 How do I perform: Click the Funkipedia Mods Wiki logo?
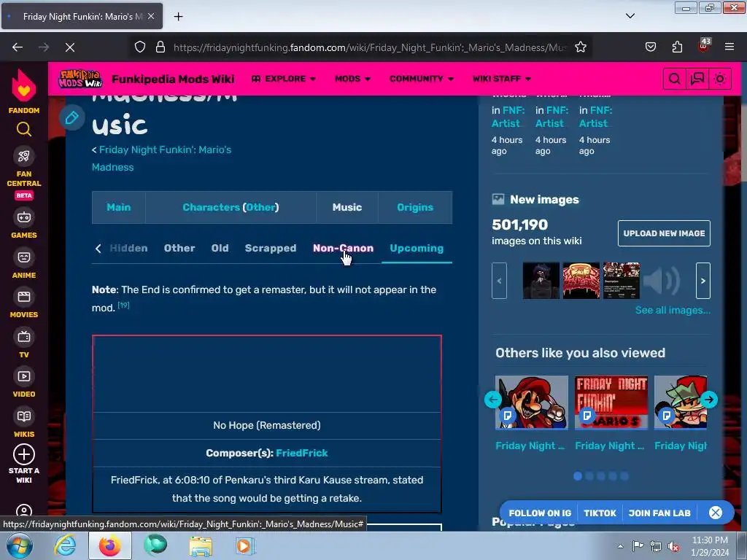(x=80, y=79)
